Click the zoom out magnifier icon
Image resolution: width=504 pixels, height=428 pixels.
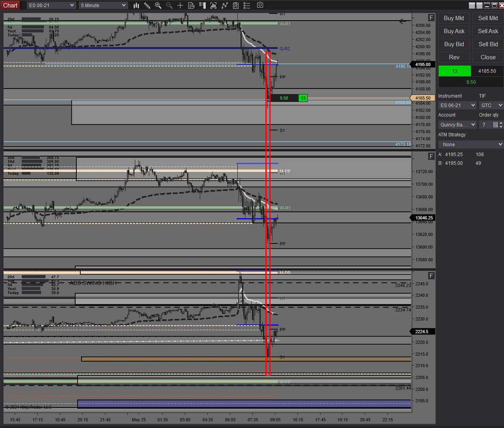[x=169, y=5]
